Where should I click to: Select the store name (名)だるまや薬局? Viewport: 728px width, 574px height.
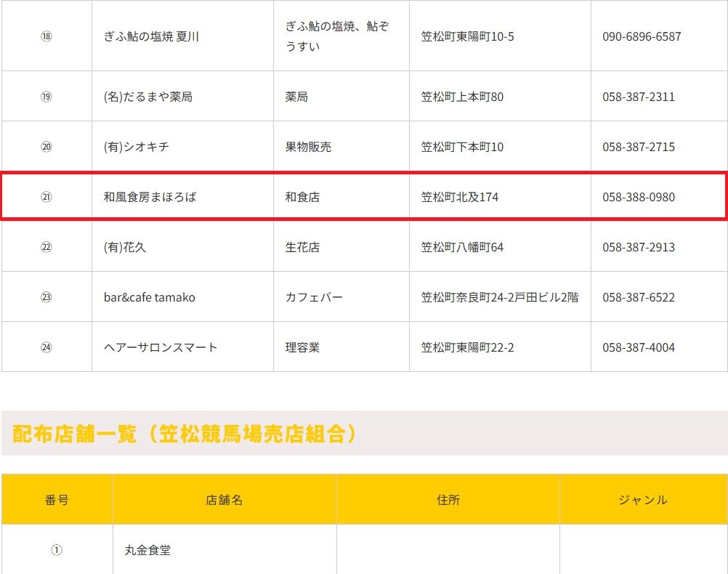(x=148, y=97)
